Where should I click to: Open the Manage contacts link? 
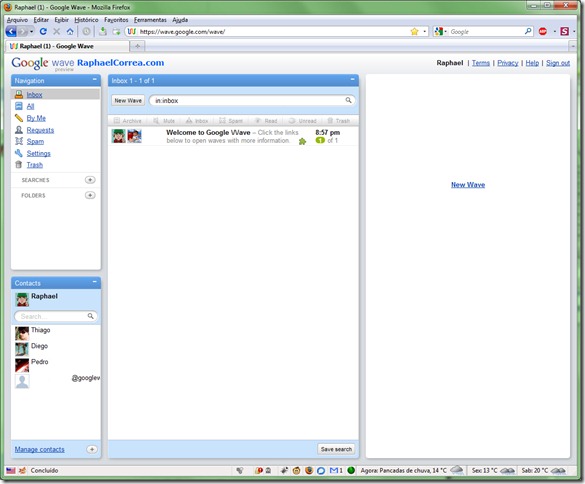click(40, 449)
